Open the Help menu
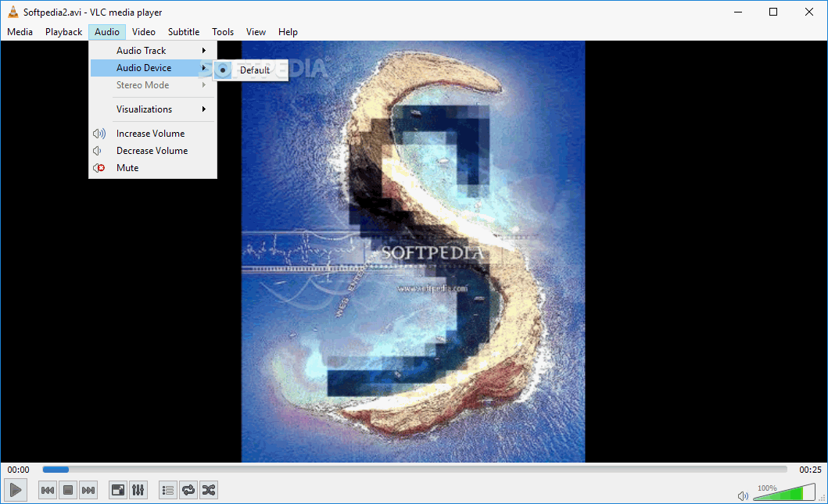The width and height of the screenshot is (828, 504). click(x=288, y=32)
